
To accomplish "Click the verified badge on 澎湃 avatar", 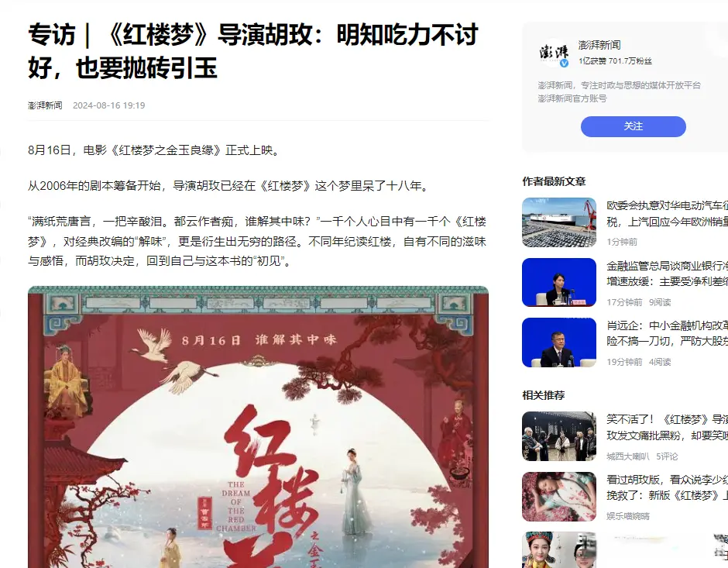I will 564,64.
